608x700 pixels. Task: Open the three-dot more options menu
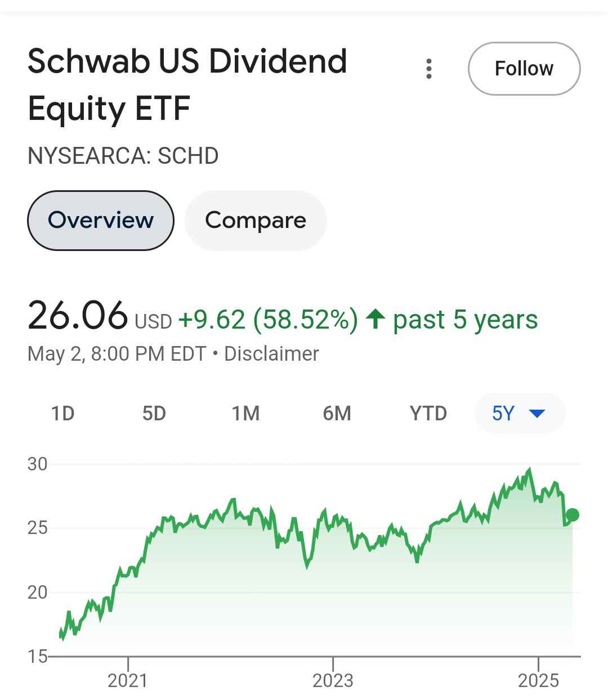pos(429,69)
